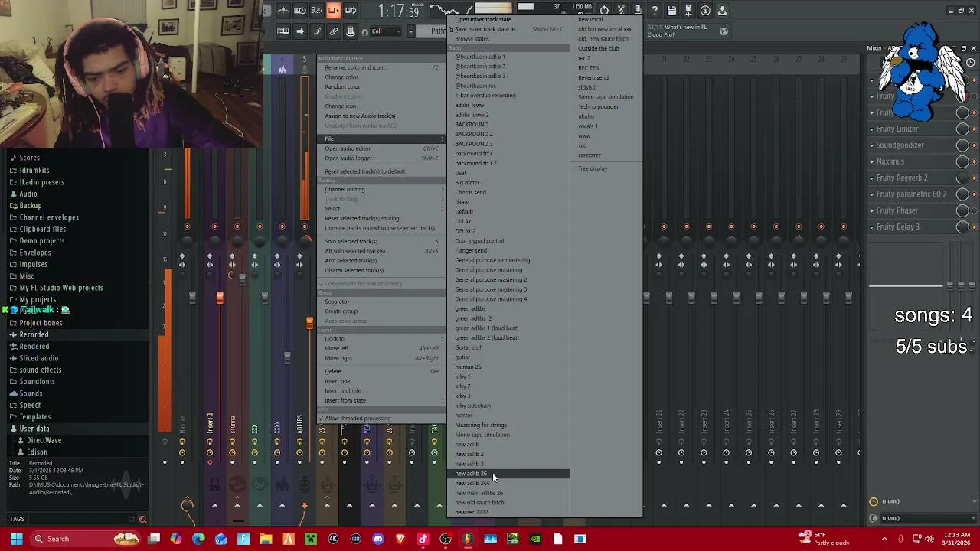This screenshot has height=551, width=980.
Task: Expand Channel routing submenu
Action: click(x=381, y=189)
